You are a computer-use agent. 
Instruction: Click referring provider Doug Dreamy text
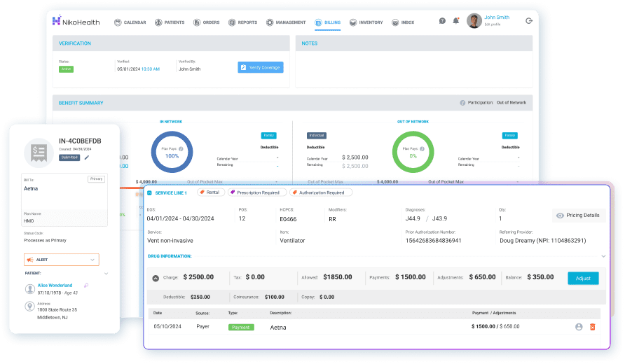[x=543, y=241]
